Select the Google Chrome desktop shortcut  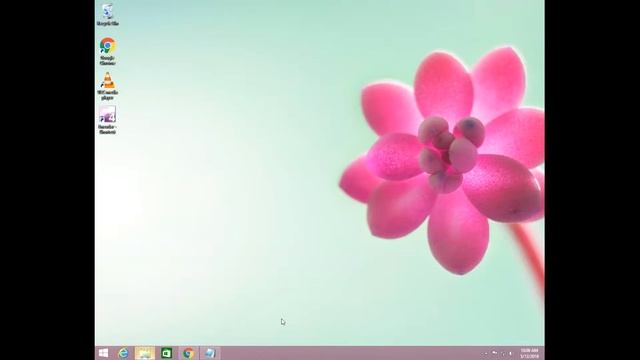107,51
